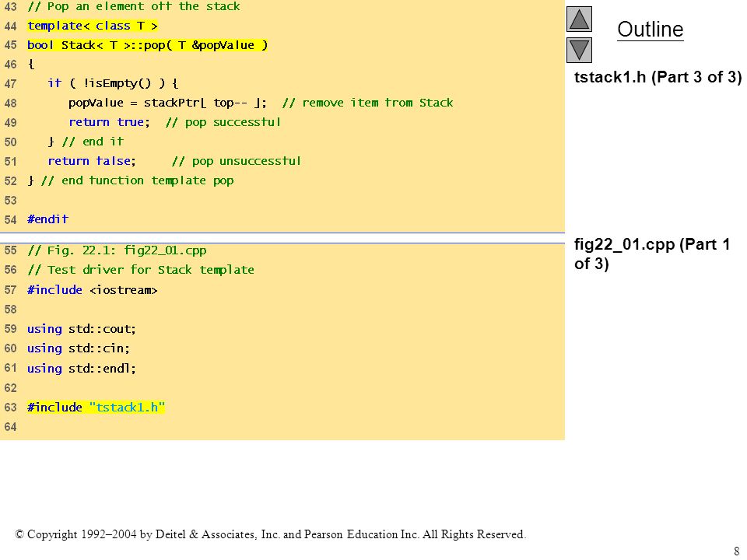Click the '#endif' directive

pos(47,219)
